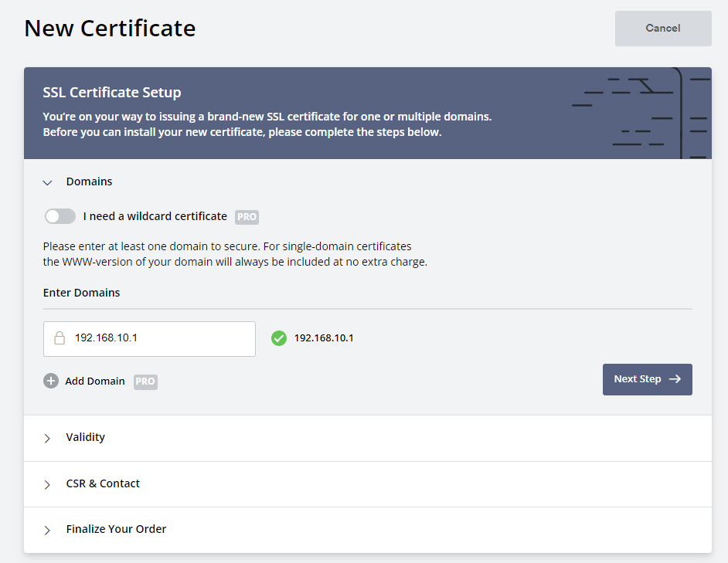
Task: Expand the Finalize Your Order chevron
Action: click(47, 530)
